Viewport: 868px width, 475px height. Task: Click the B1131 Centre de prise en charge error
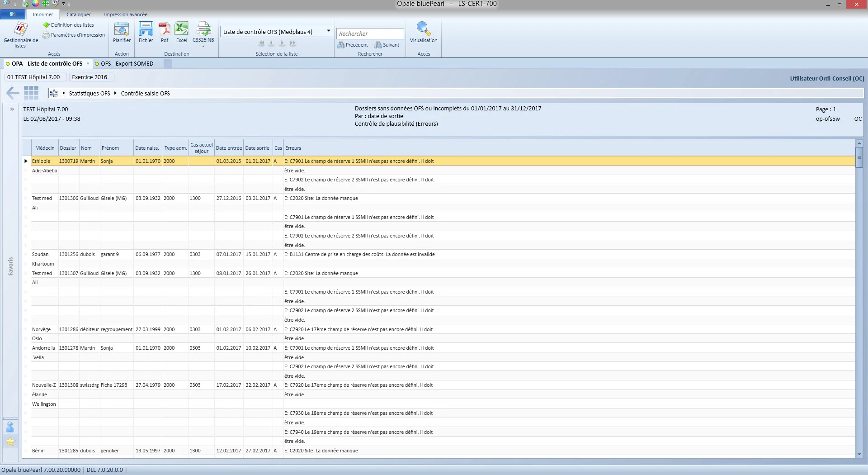[x=359, y=254]
